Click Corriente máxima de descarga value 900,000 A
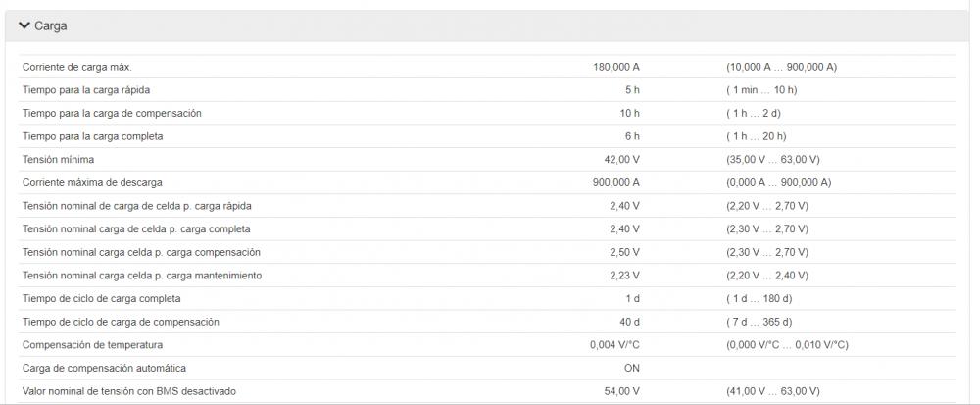 tap(616, 182)
